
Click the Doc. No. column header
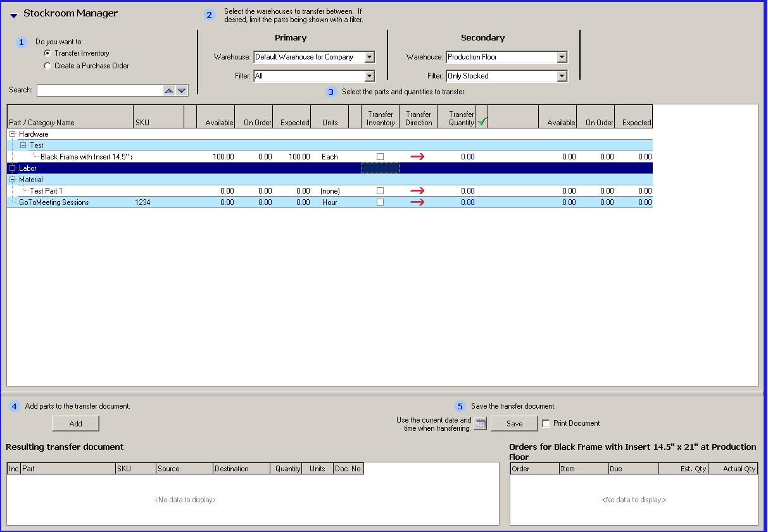[x=349, y=469]
